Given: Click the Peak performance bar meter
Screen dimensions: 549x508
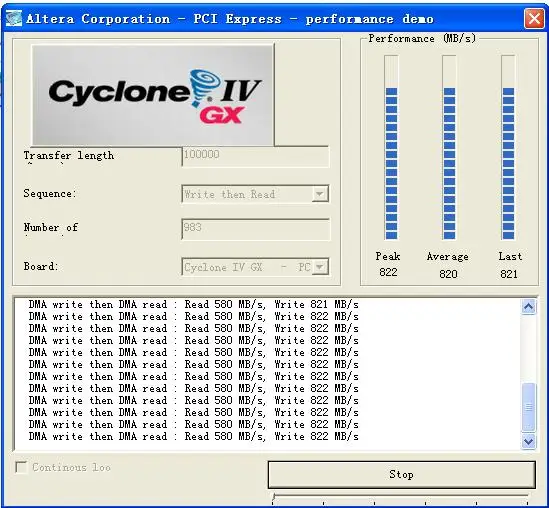Looking at the screenshot, I should point(391,147).
